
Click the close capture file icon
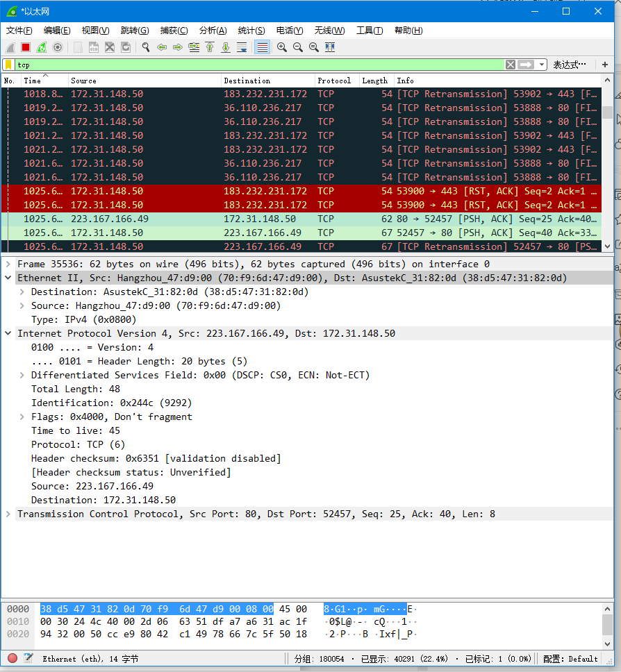[110, 48]
